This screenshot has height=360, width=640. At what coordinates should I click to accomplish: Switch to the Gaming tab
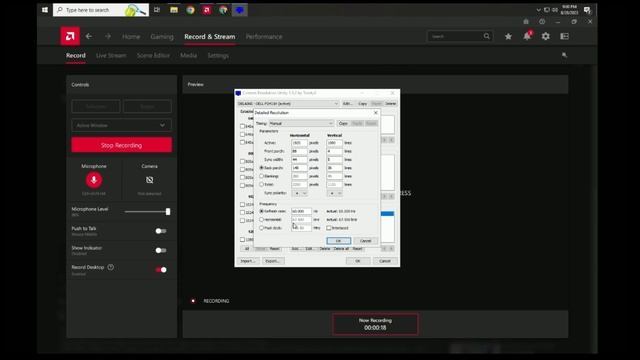[x=162, y=36]
